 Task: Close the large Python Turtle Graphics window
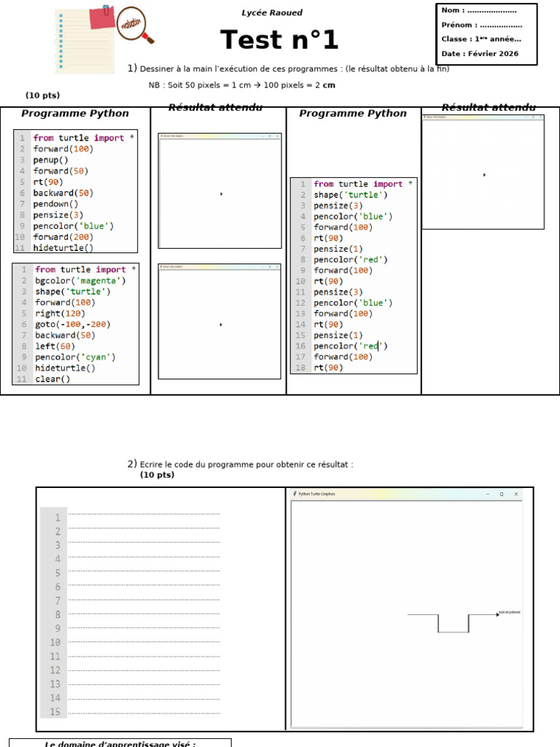click(x=516, y=494)
